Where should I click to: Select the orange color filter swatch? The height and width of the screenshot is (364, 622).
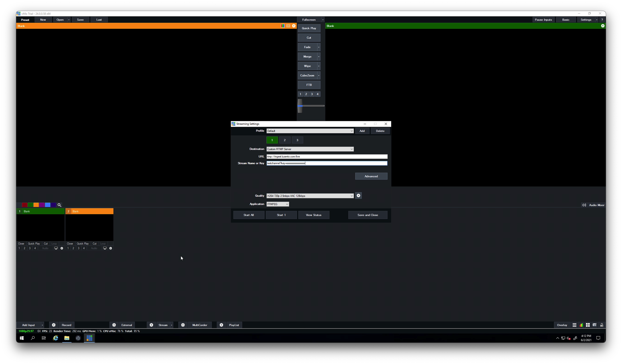coord(36,205)
